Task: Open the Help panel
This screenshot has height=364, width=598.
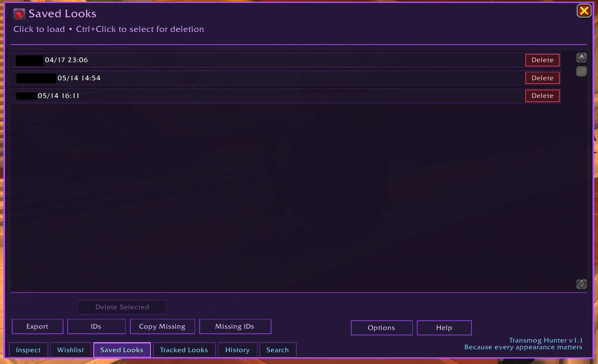Action: click(444, 328)
